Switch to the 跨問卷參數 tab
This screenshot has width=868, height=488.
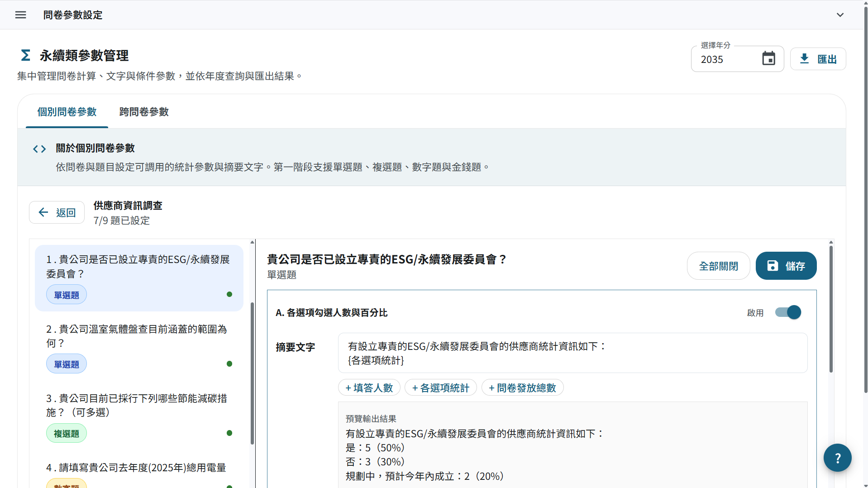[x=144, y=112]
